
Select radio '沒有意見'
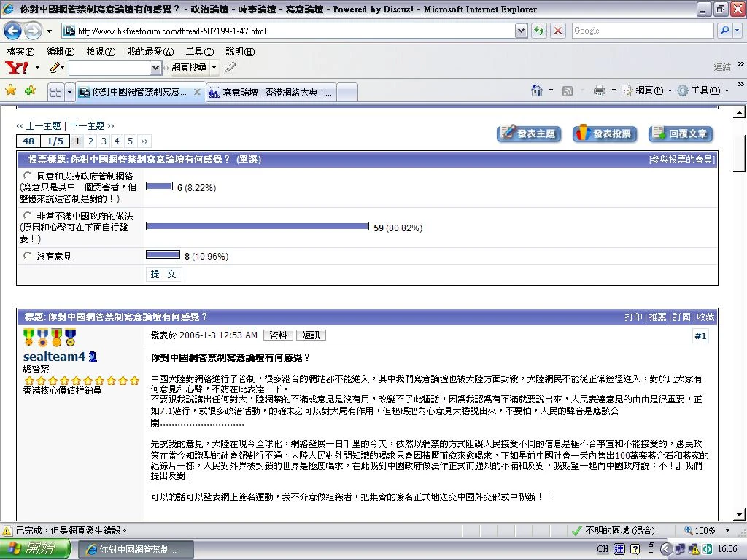click(27, 256)
